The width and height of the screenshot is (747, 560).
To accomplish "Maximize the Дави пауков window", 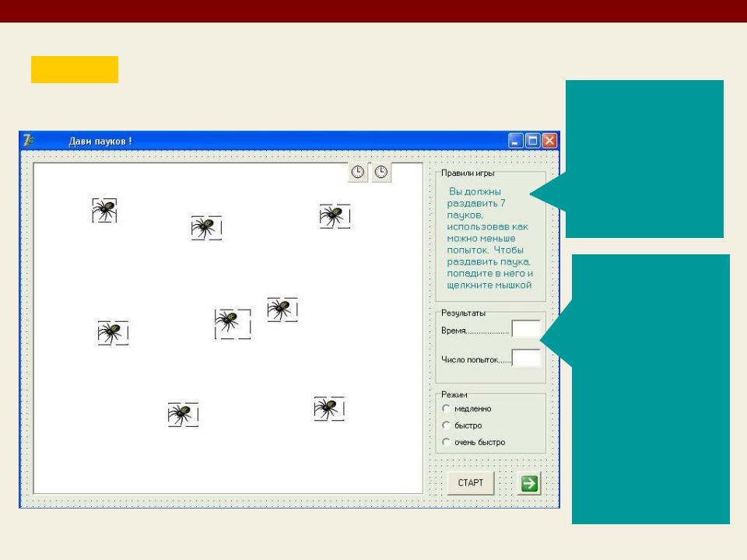I will click(532, 141).
